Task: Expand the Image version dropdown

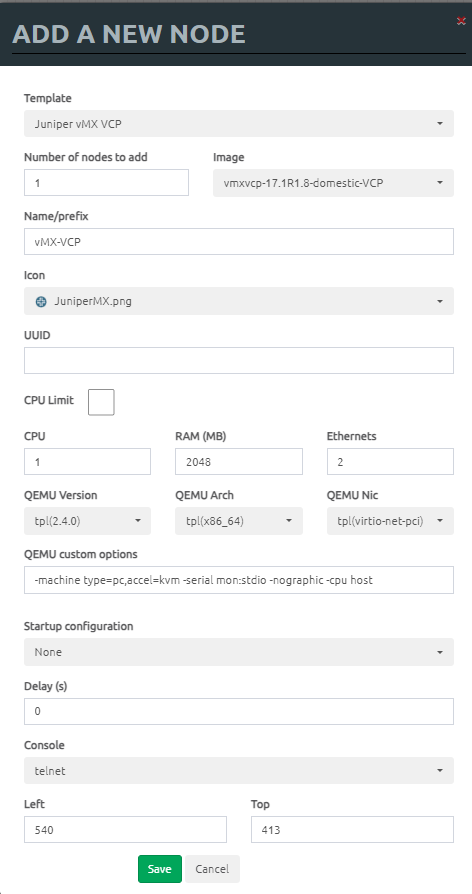Action: pyautogui.click(x=333, y=183)
